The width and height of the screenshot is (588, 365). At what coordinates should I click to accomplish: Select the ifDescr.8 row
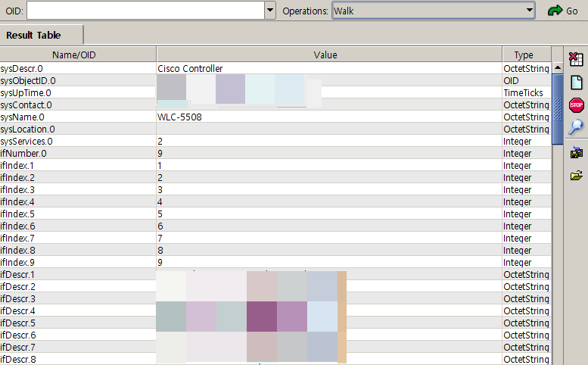click(x=275, y=359)
